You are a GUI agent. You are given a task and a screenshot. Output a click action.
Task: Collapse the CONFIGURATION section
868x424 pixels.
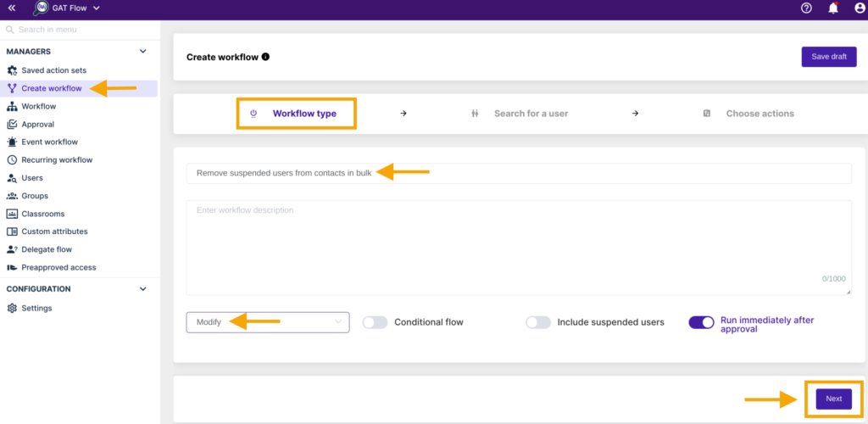[x=142, y=289]
